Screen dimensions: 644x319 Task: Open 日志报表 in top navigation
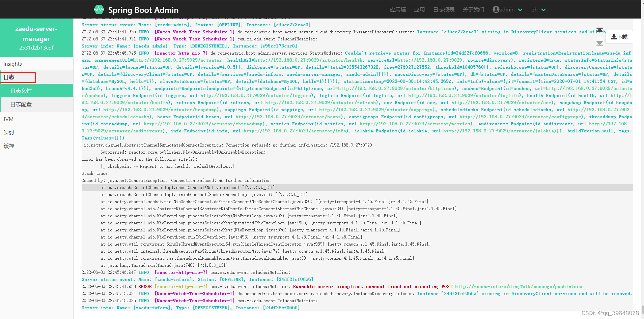(444, 10)
